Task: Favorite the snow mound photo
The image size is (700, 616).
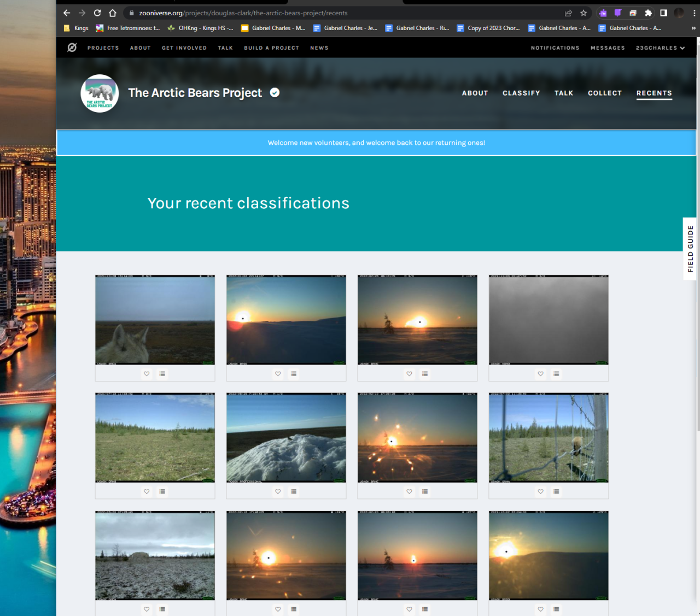Action: point(278,491)
